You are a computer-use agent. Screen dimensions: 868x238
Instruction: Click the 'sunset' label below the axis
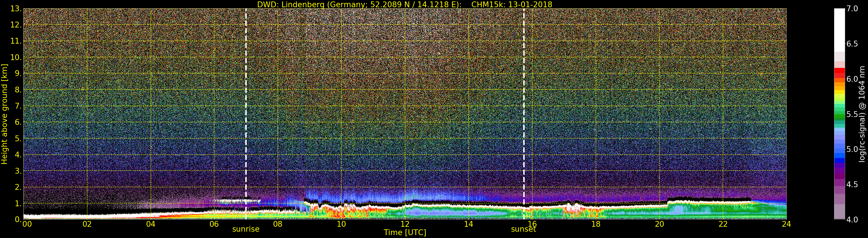(523, 229)
